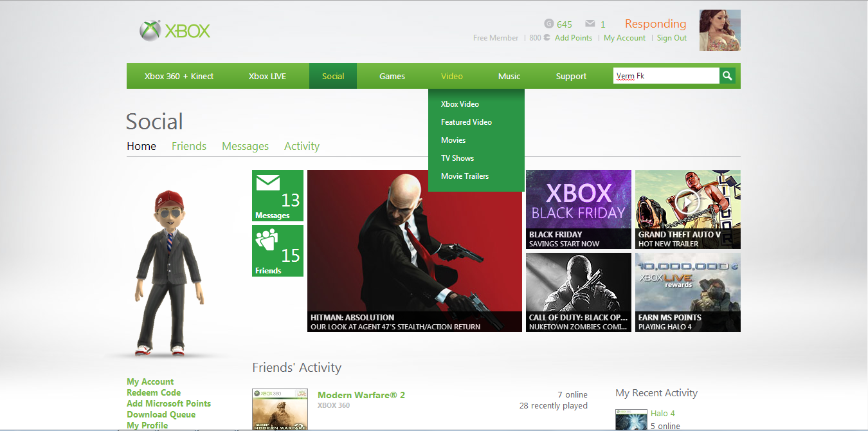Choose Xbox Video from dropdown
Viewport: 868px width, 431px height.
pyautogui.click(x=460, y=104)
